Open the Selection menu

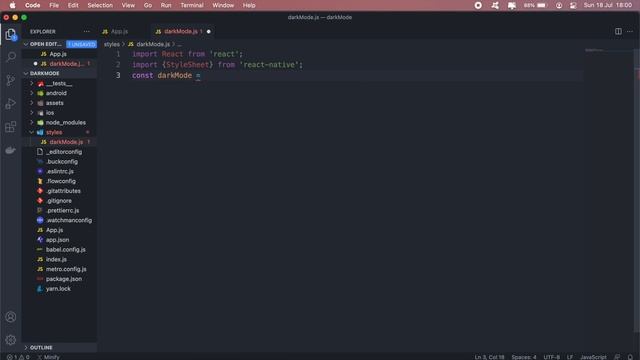pyautogui.click(x=100, y=5)
